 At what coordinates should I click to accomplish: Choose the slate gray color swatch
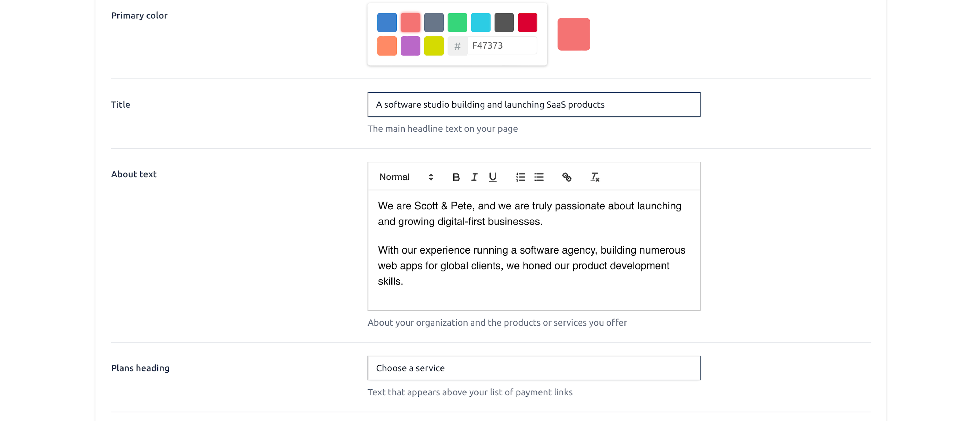pyautogui.click(x=434, y=22)
